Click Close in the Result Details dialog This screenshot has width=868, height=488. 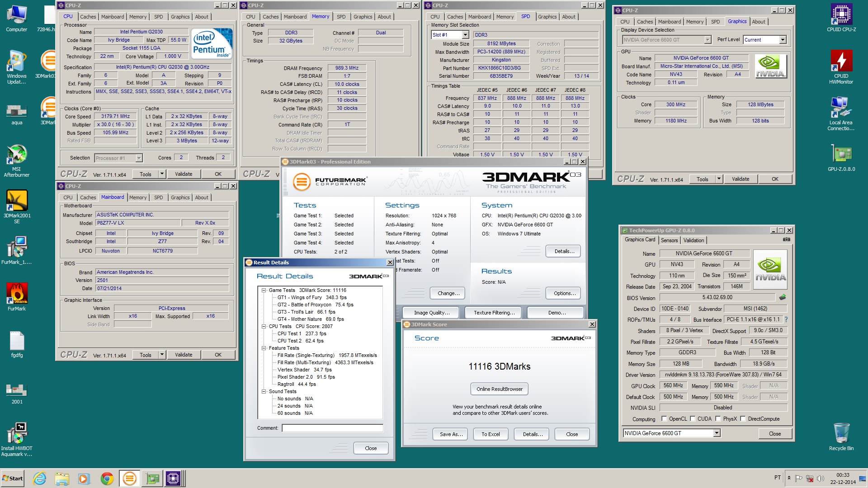[x=371, y=448]
